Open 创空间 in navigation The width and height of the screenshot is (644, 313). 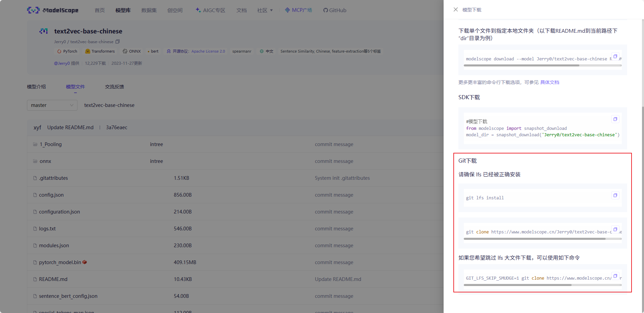click(175, 10)
